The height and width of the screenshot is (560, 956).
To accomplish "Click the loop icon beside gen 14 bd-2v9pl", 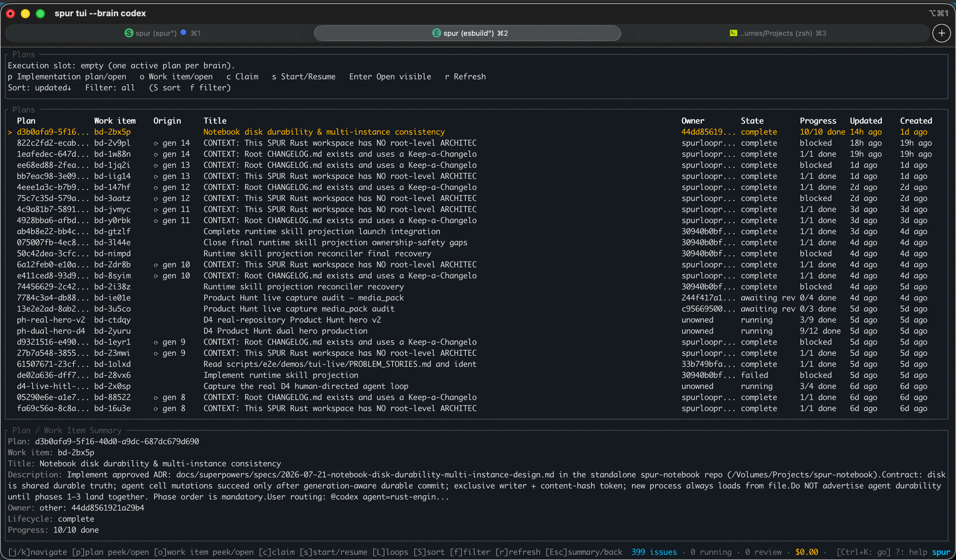I will [x=156, y=143].
